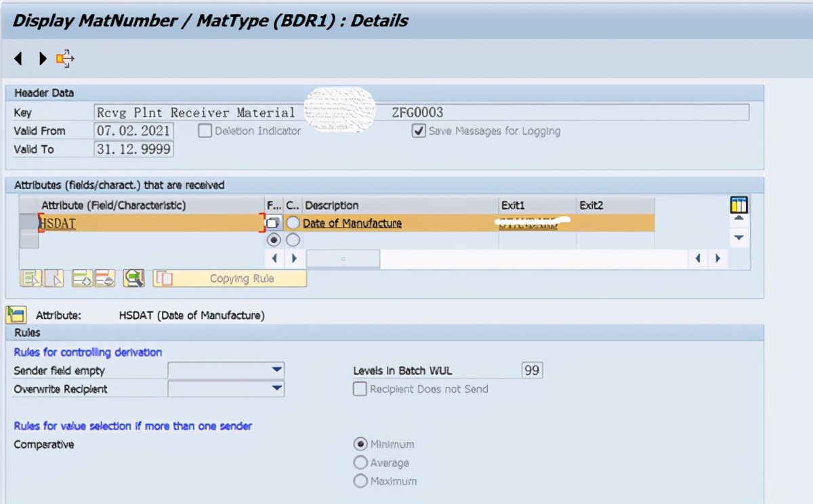The height and width of the screenshot is (504, 813).
Task: Click the insert row icon
Action: click(81, 278)
